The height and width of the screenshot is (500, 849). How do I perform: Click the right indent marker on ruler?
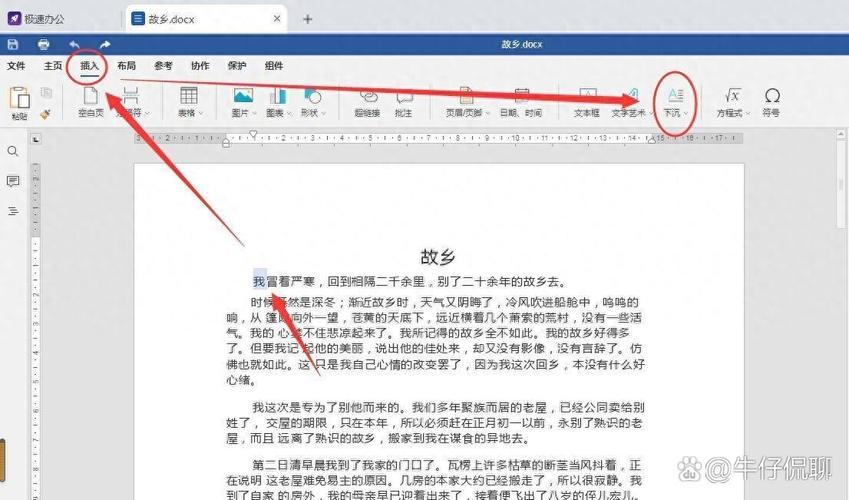pos(651,140)
